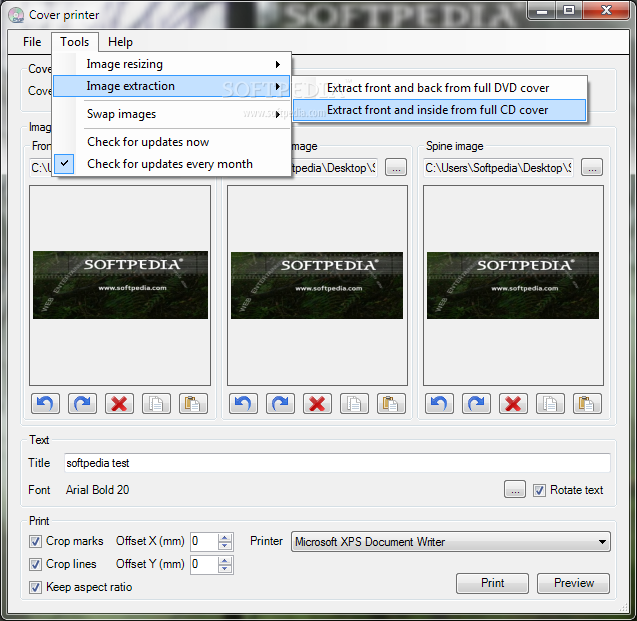Screen dimensions: 637x621
Task: Click the middle image Softpedia thumbnail
Action: coord(317,286)
